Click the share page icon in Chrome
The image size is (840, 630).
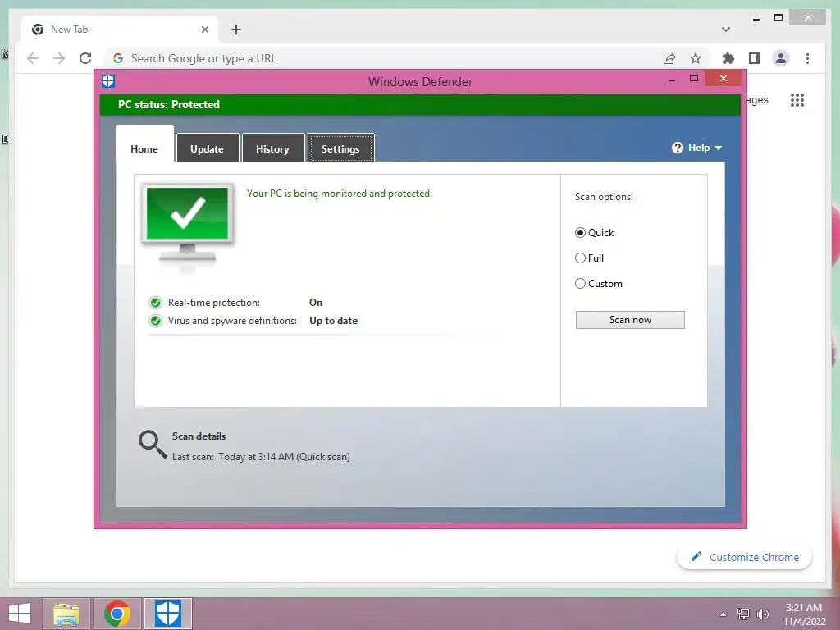click(x=669, y=58)
